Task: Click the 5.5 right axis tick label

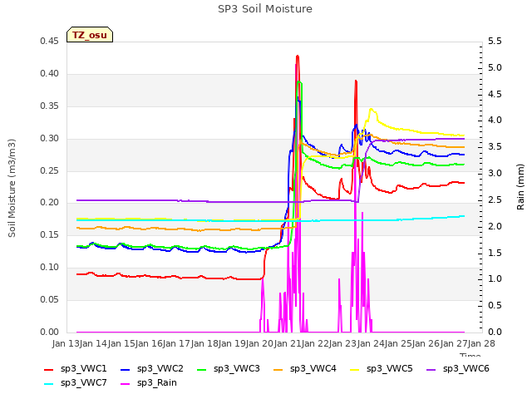Action: tap(495, 41)
